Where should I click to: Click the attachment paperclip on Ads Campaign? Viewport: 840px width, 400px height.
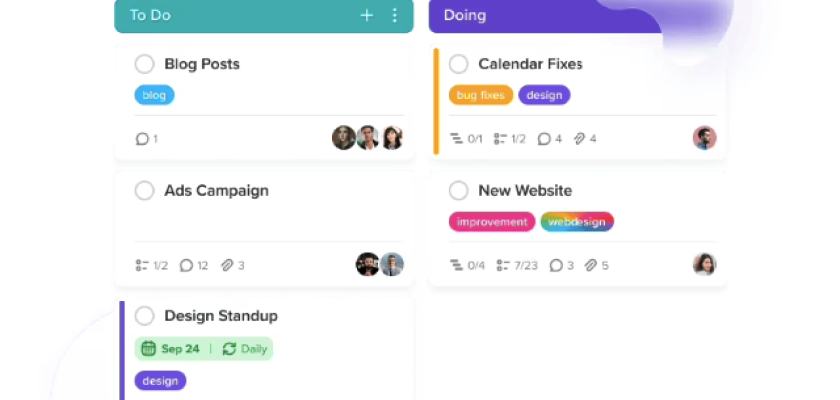pyautogui.click(x=227, y=265)
